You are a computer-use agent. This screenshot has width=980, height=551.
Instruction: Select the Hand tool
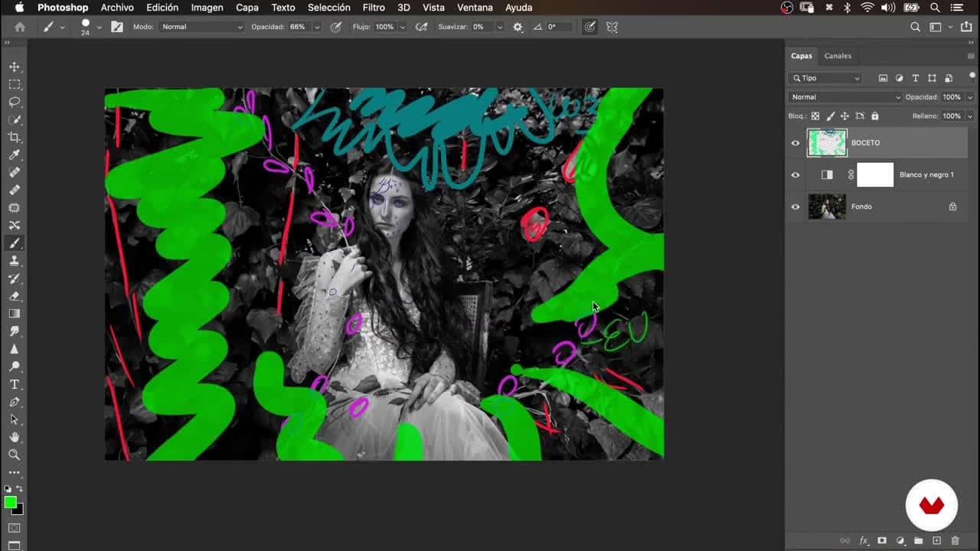(15, 437)
